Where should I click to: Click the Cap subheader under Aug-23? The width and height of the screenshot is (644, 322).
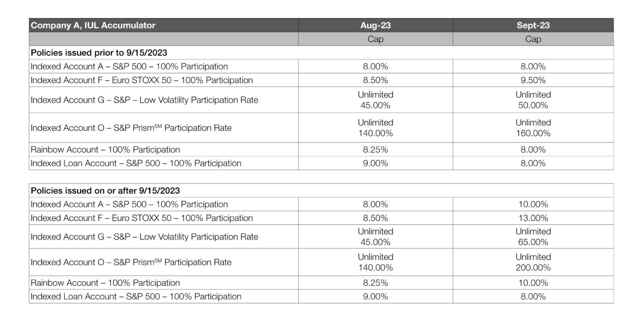[x=375, y=39]
